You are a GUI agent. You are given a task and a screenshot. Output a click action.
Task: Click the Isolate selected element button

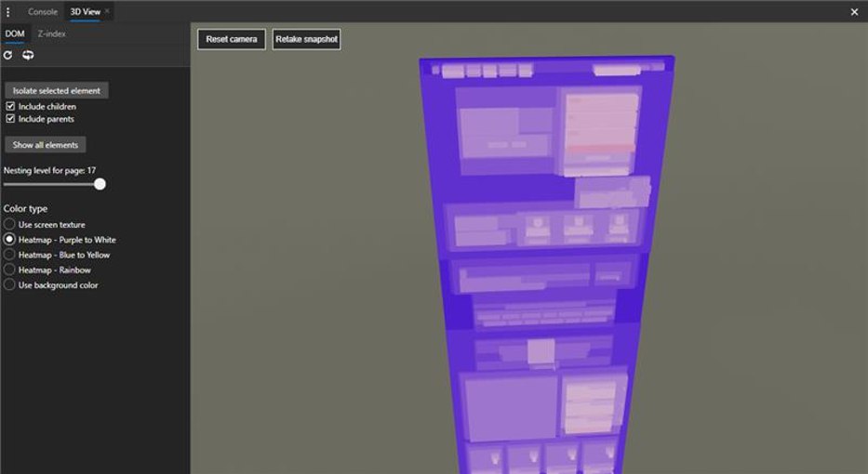coord(57,91)
